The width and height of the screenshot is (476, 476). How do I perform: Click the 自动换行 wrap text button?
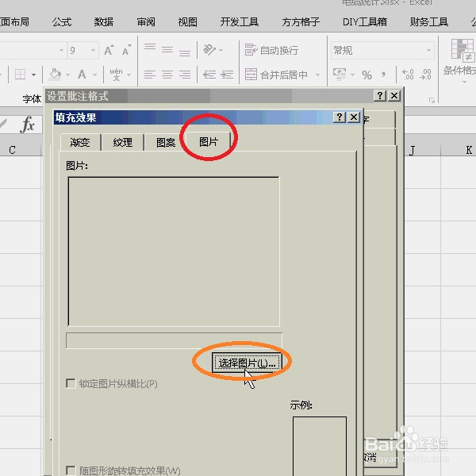(x=271, y=50)
